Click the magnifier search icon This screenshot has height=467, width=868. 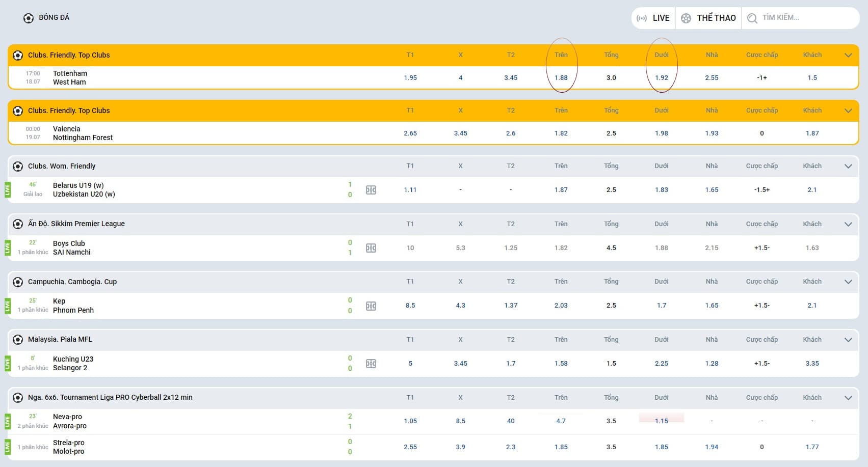752,18
